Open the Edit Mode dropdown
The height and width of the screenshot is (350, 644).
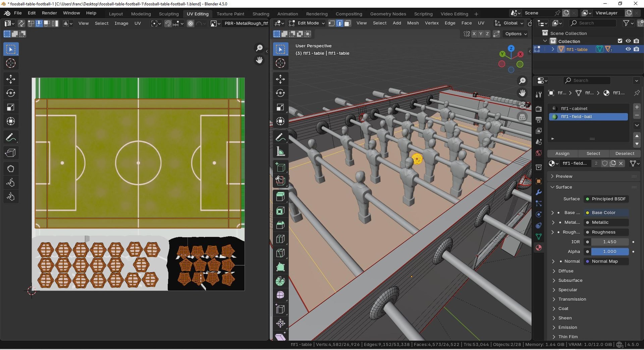click(307, 23)
